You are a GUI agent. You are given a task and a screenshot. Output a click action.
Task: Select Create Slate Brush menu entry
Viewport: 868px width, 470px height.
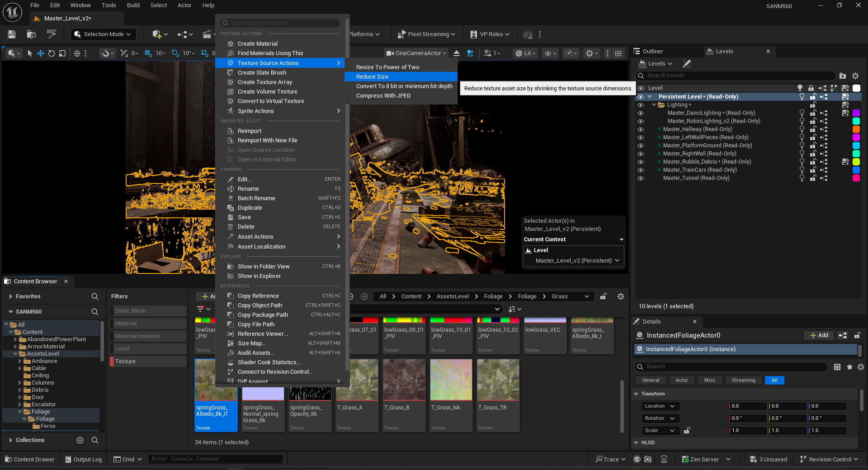click(262, 73)
